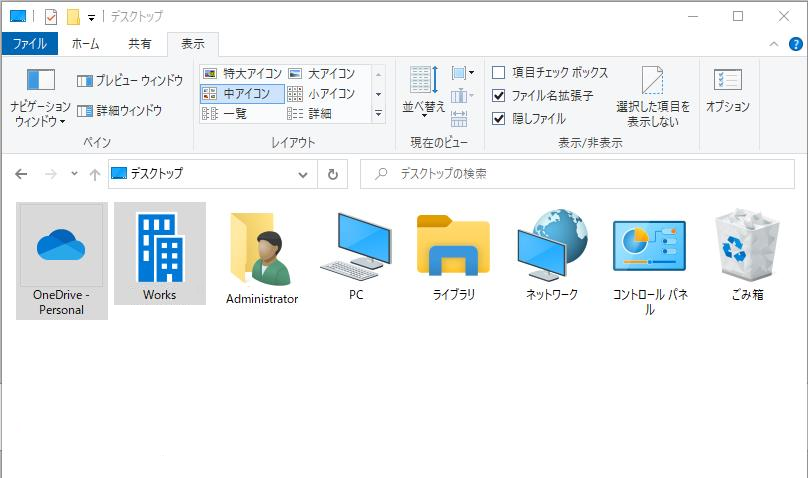Click the add columns icon
The image size is (808, 478).
coord(462,95)
